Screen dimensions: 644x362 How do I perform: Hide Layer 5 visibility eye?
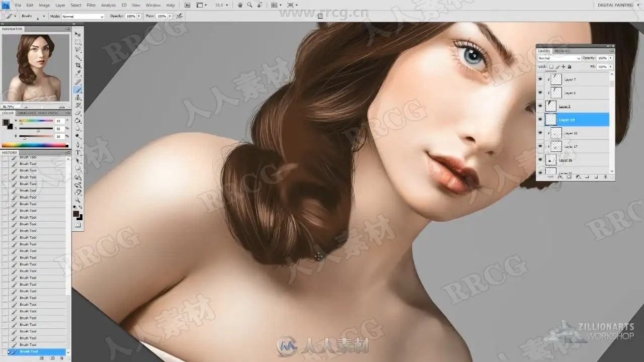coord(540,106)
